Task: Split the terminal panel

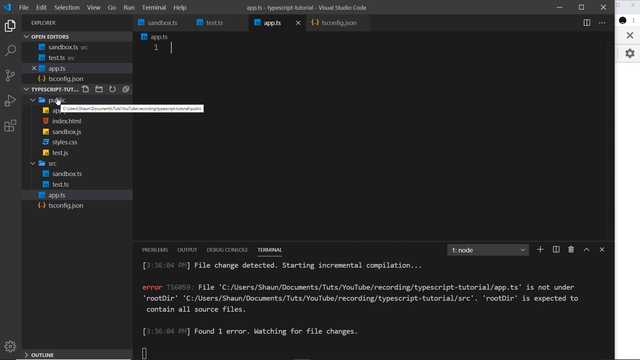Action: pyautogui.click(x=556, y=249)
